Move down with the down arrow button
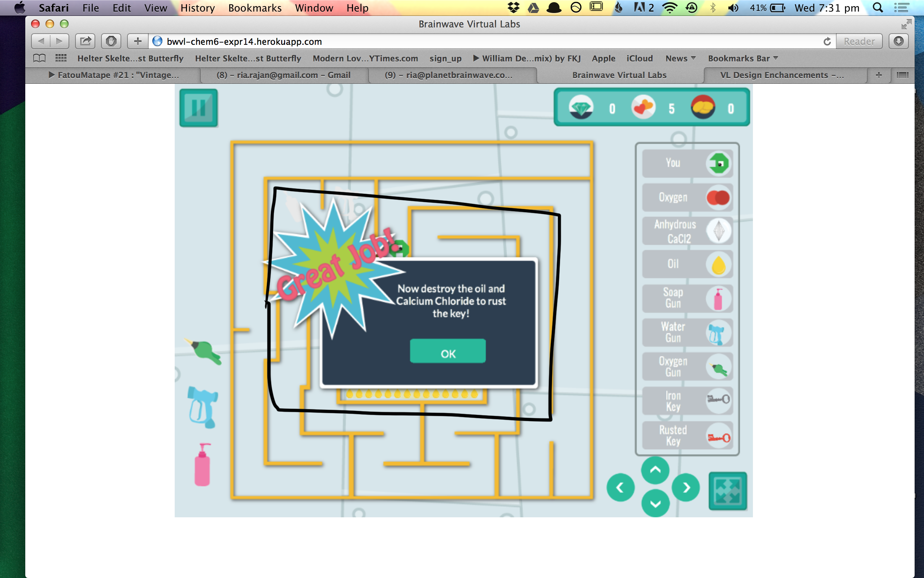Viewport: 924px width, 578px height. tap(655, 504)
